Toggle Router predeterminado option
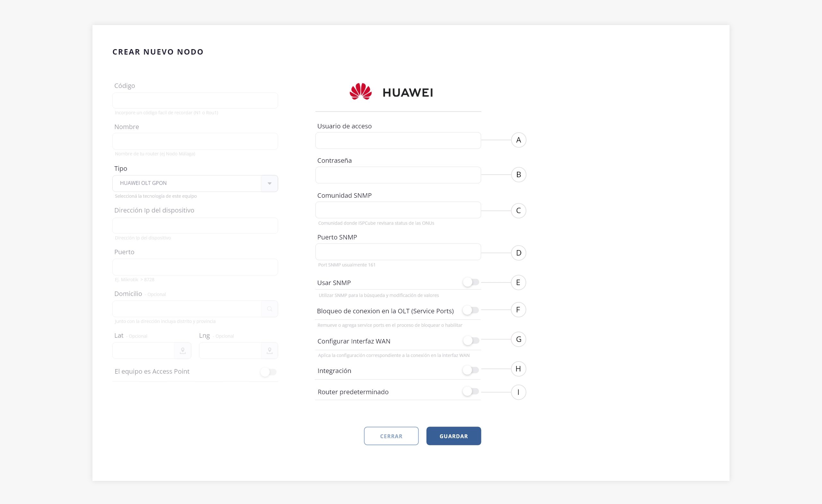Image resolution: width=822 pixels, height=504 pixels. pos(470,391)
